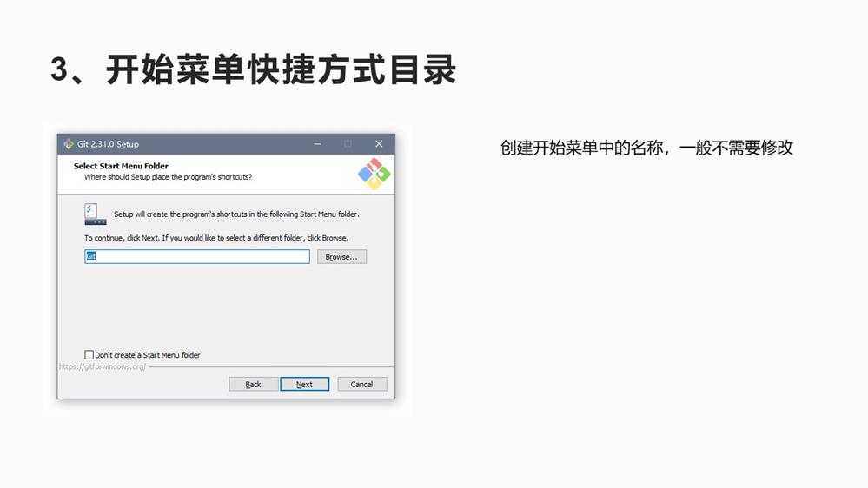Proceed with the Next button
The width and height of the screenshot is (868, 488).
click(304, 384)
